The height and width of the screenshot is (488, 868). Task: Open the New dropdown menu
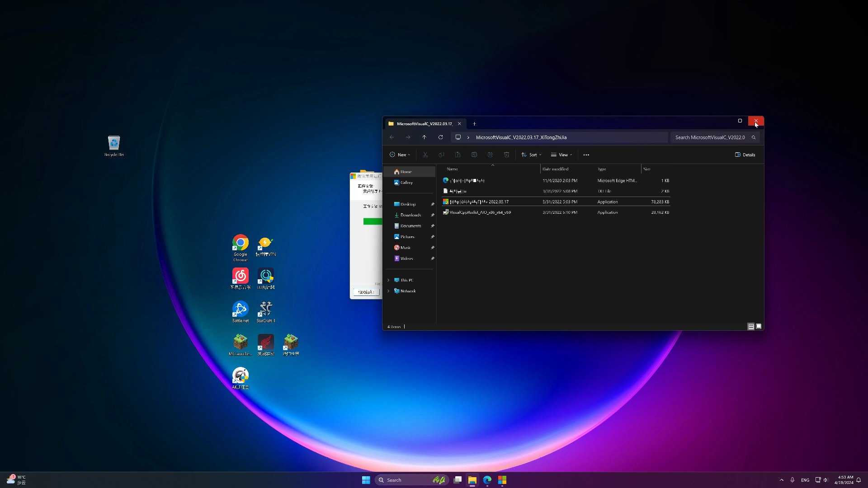tap(400, 155)
